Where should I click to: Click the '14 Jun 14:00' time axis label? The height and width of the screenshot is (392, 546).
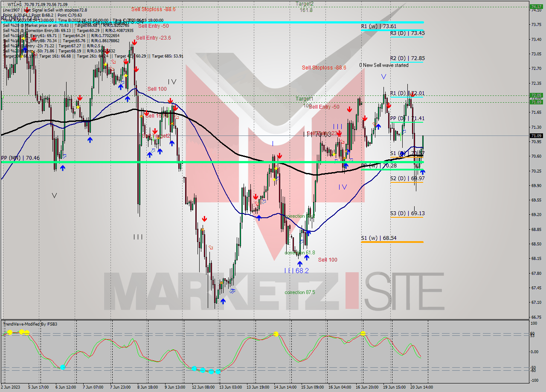[285, 387]
